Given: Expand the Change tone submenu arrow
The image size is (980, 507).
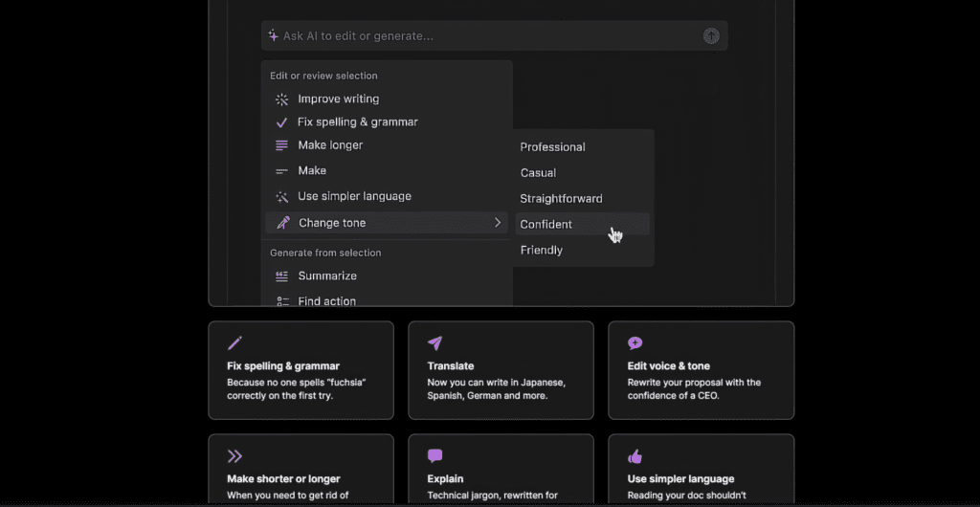Looking at the screenshot, I should click(498, 222).
